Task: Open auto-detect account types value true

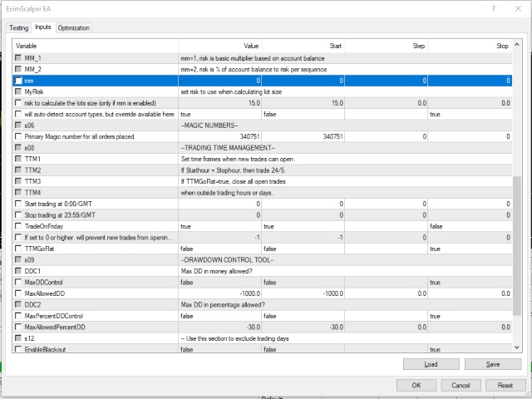Action: point(219,114)
